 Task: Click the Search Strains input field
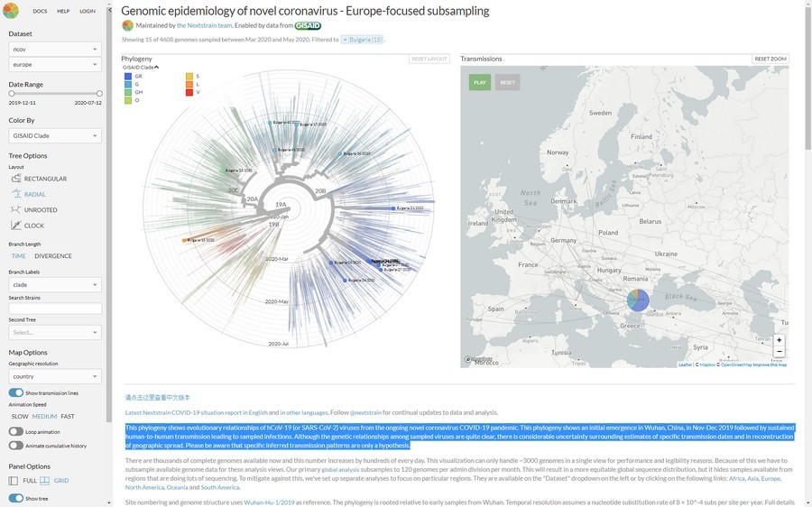55,309
